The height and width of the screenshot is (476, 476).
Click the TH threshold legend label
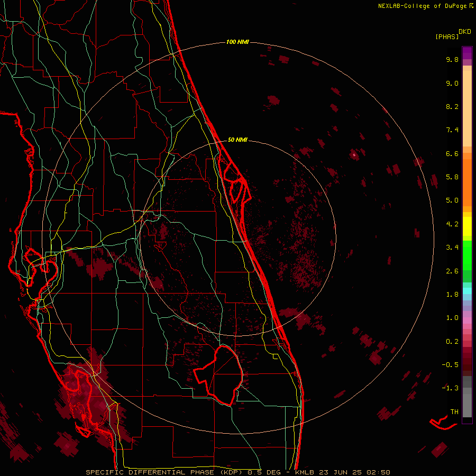pos(454,412)
